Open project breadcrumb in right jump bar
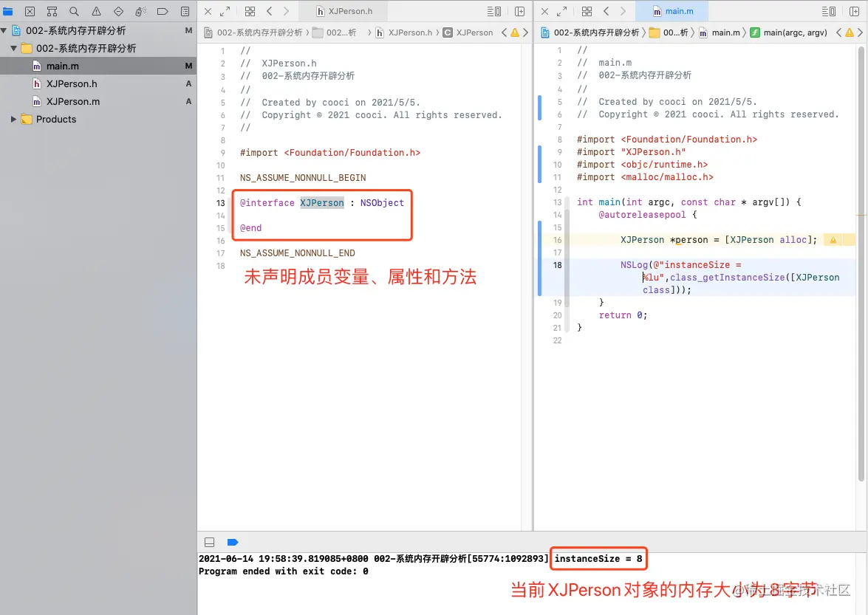Screen dimensions: 868x615 pyautogui.click(x=590, y=32)
